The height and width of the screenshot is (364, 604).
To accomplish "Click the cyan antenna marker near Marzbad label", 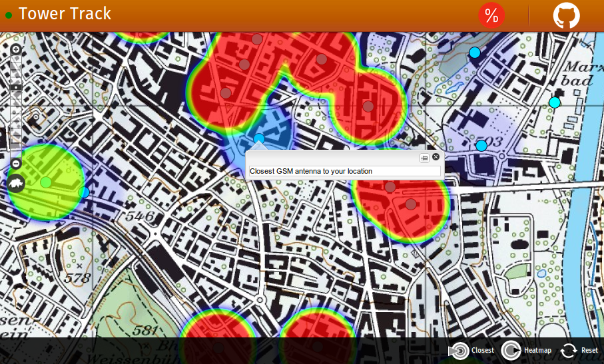I will [x=555, y=102].
